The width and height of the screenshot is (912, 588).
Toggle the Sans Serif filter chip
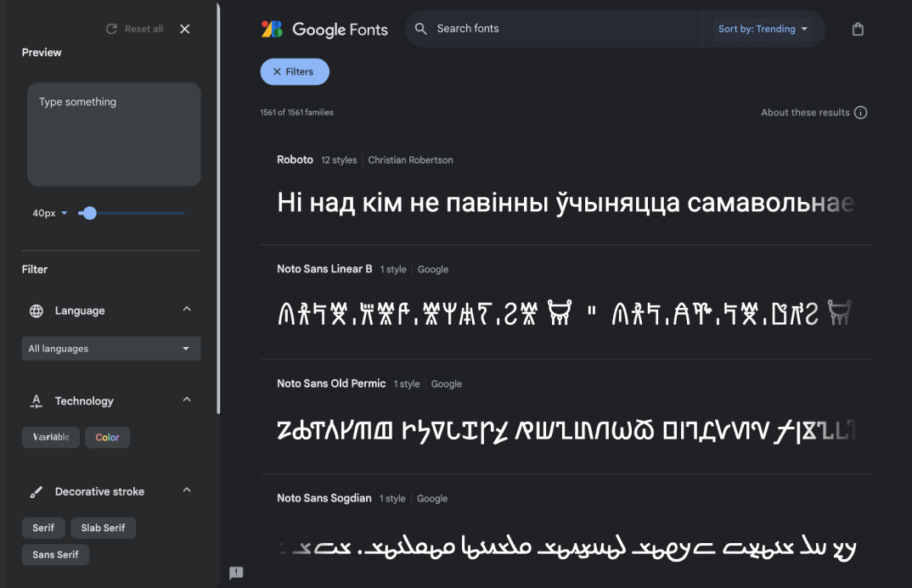pos(55,554)
